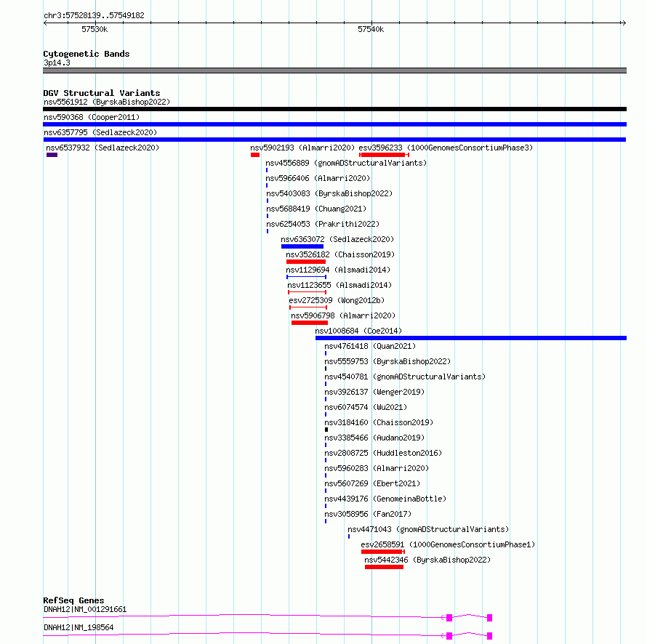The width and height of the screenshot is (647, 644).
Task: Open nsv1008684 (Coe2014) label
Action: pyautogui.click(x=358, y=331)
